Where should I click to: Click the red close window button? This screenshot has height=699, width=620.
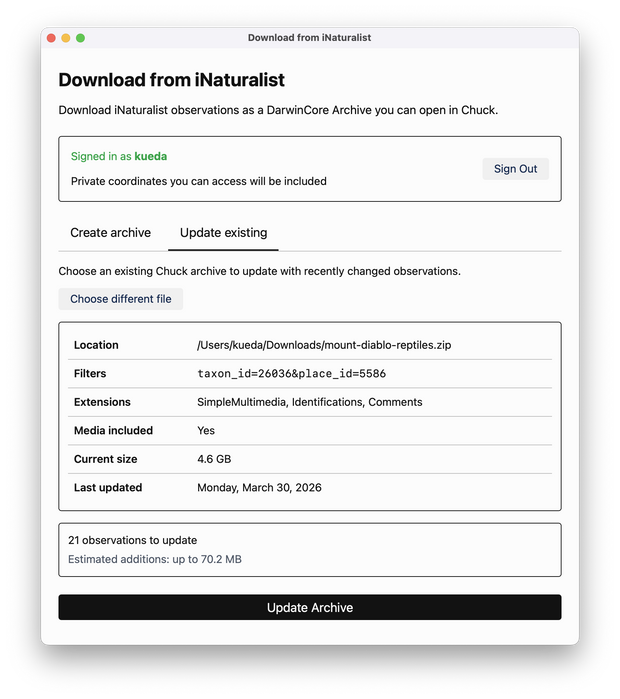pos(51,38)
